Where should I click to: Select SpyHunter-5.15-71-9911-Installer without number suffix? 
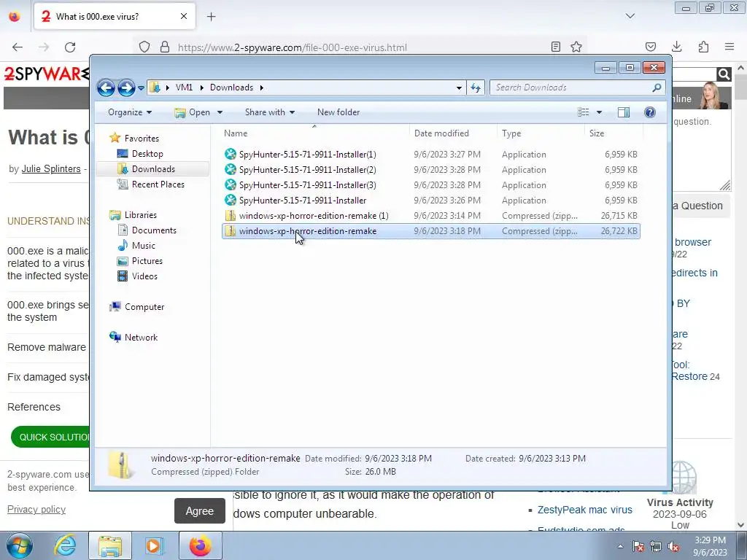430,200
